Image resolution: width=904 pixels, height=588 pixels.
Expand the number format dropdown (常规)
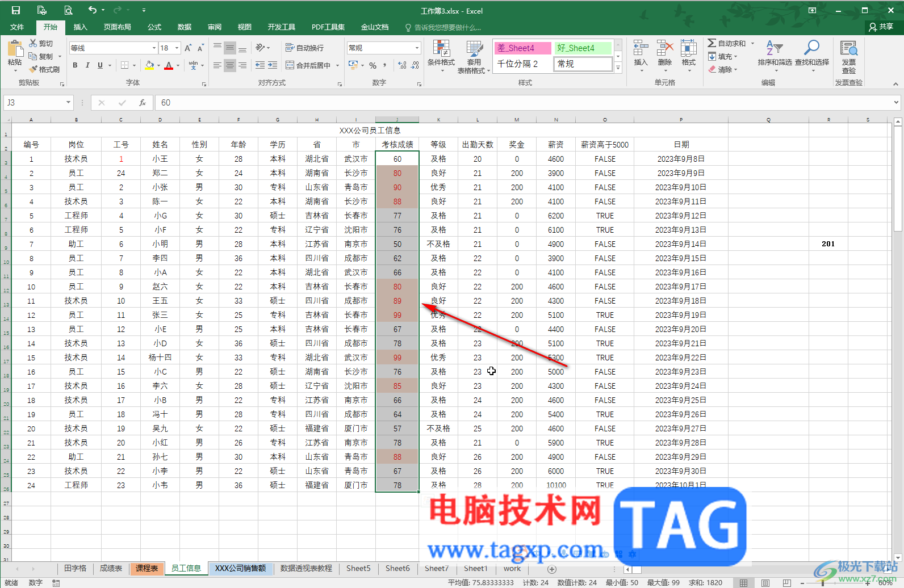tap(417, 48)
